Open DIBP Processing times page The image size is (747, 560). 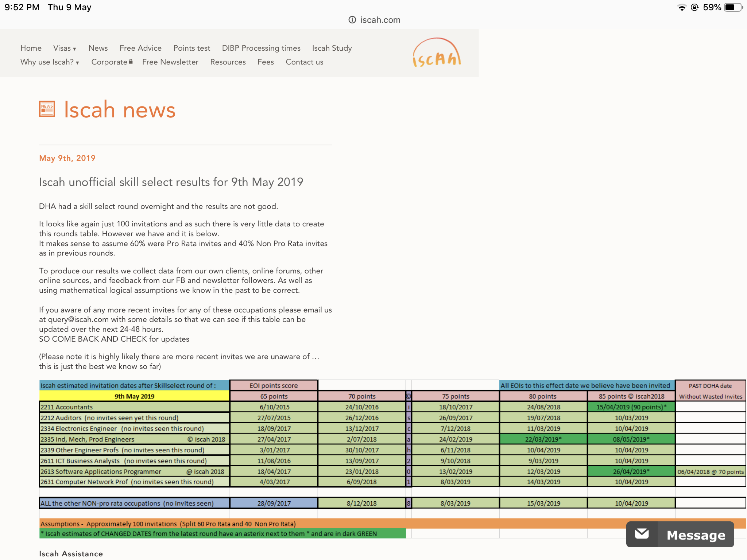(x=261, y=48)
